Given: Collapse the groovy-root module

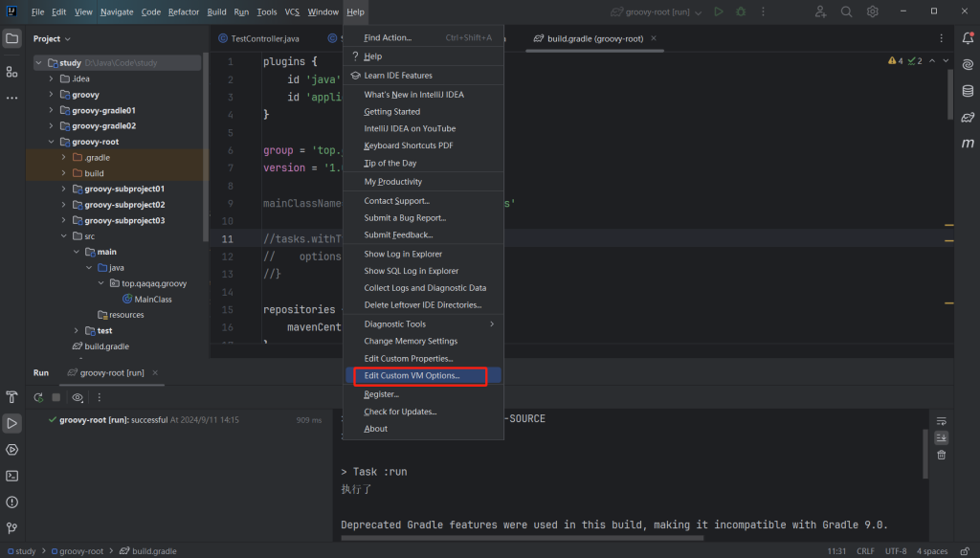Looking at the screenshot, I should (52, 142).
